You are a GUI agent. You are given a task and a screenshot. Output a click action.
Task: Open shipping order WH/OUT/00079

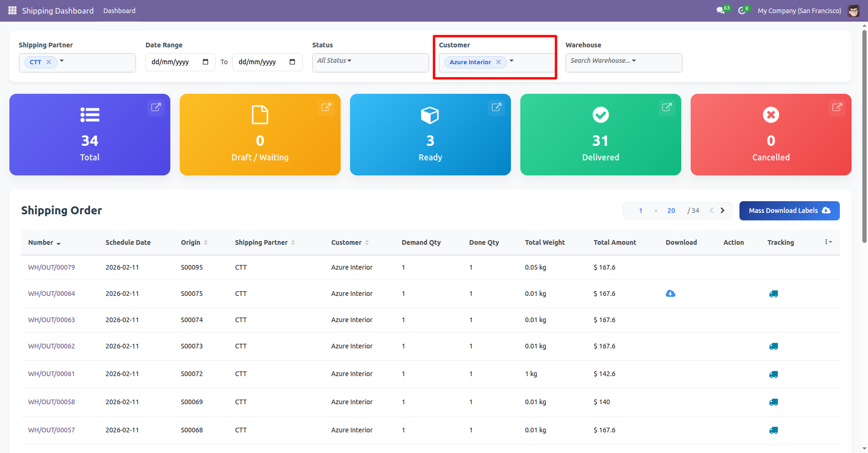point(52,267)
